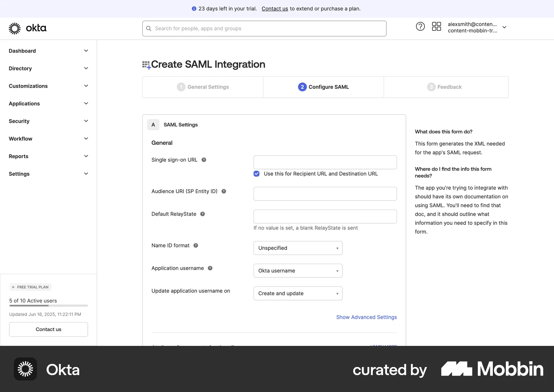The height and width of the screenshot is (392, 554).
Task: Show help tooltip for Default RelayState
Action: 202,214
